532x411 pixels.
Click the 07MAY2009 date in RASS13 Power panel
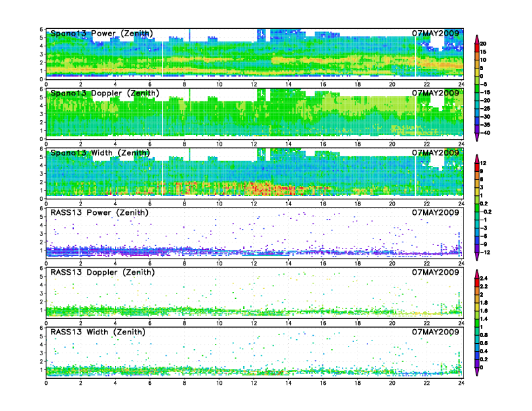435,212
